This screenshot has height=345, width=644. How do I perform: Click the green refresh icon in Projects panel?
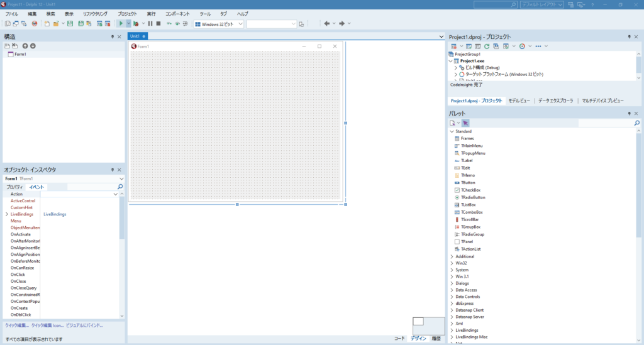click(487, 46)
